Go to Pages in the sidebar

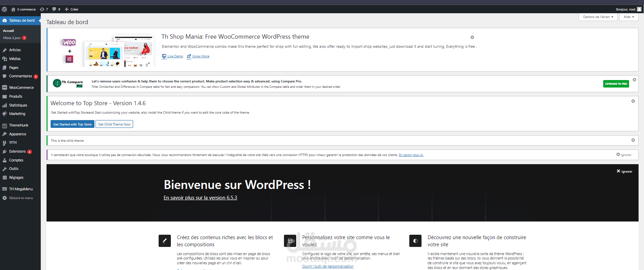point(20,67)
